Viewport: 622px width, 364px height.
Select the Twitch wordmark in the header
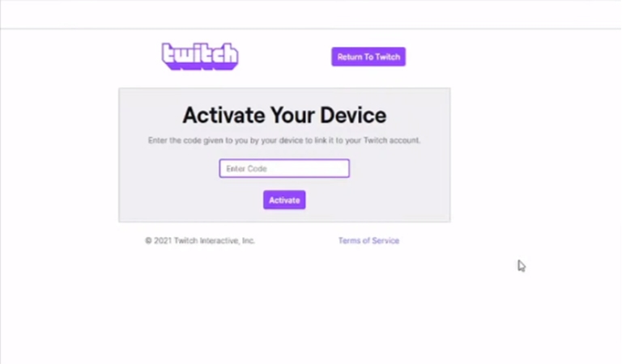(200, 57)
